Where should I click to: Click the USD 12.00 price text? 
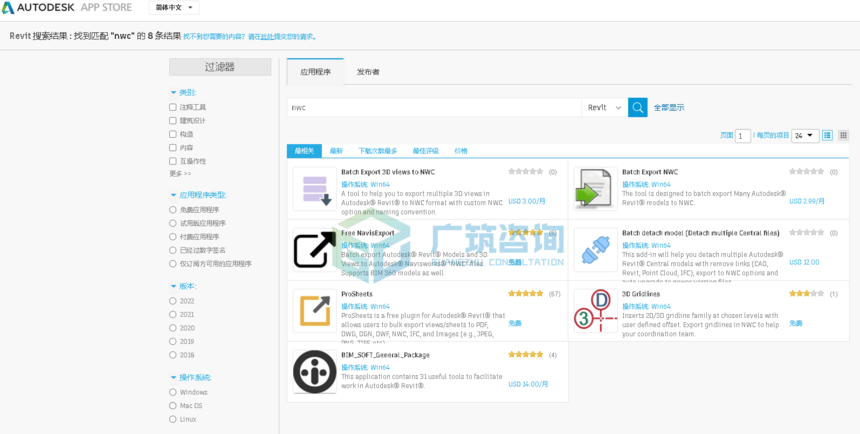(x=804, y=262)
